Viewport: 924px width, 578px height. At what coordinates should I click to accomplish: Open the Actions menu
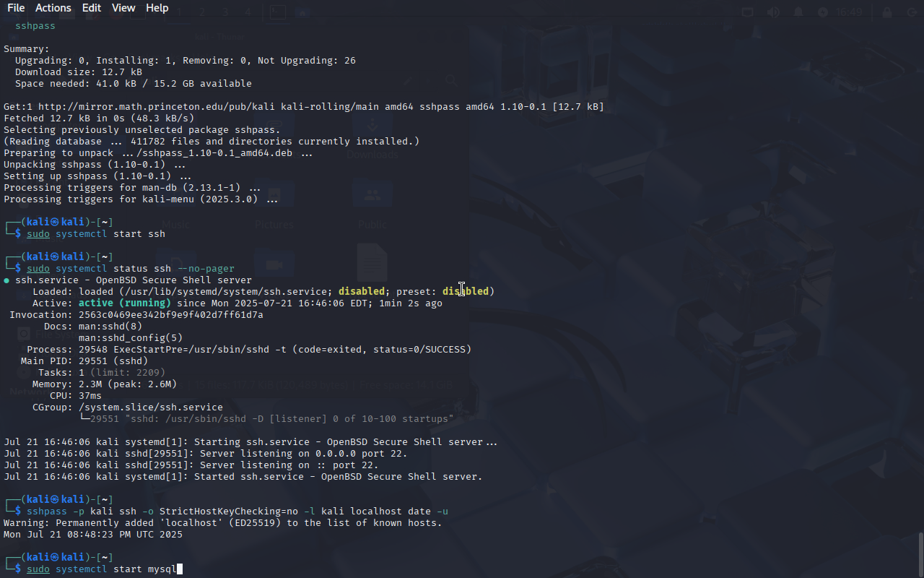53,8
